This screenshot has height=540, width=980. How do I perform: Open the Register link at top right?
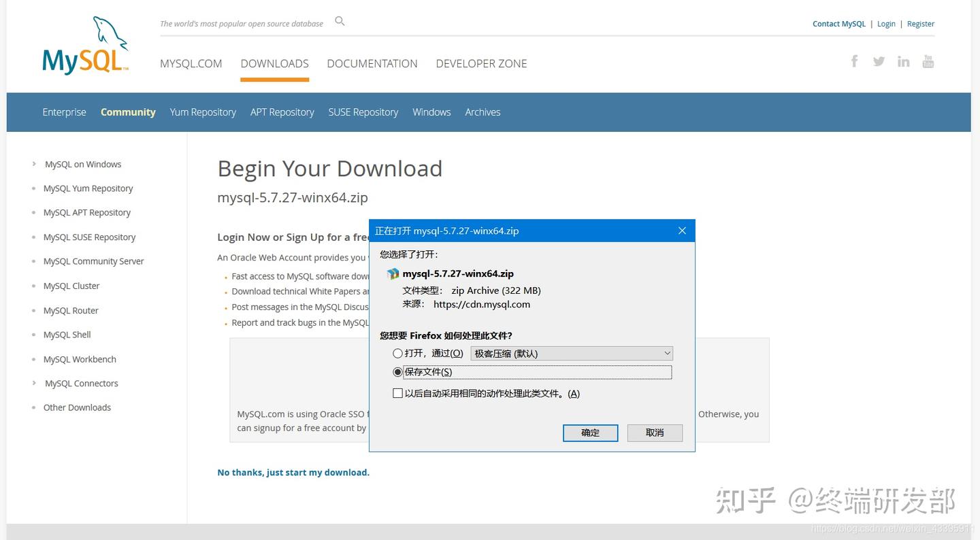coord(920,23)
